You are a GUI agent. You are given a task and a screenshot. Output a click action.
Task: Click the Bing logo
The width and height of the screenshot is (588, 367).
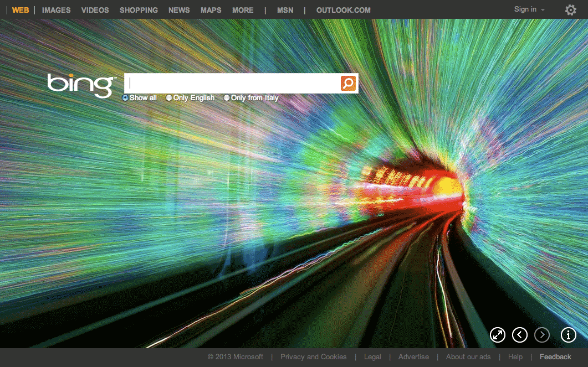tap(81, 85)
